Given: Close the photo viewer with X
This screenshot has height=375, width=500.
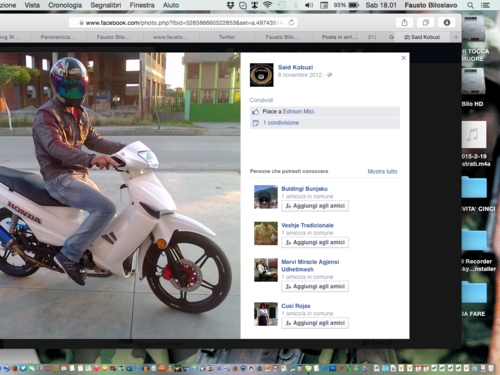Looking at the screenshot, I should tap(403, 58).
